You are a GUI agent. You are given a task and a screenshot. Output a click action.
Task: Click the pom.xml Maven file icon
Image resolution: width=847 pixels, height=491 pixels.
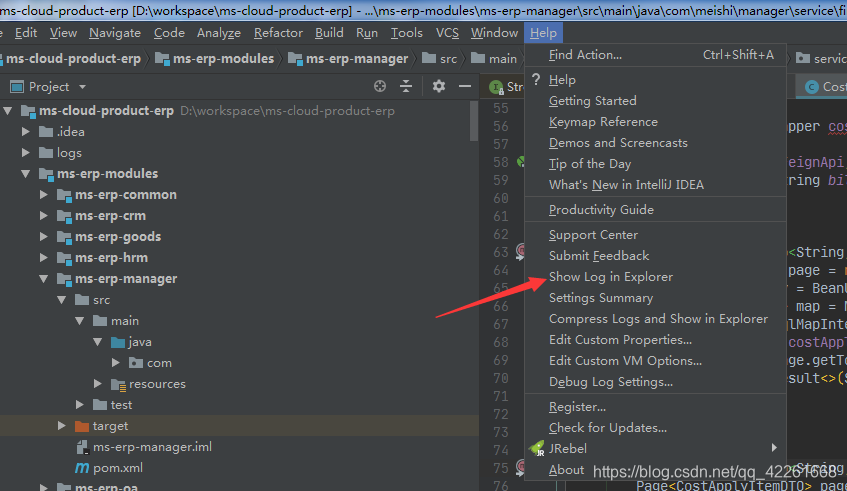[x=82, y=468]
